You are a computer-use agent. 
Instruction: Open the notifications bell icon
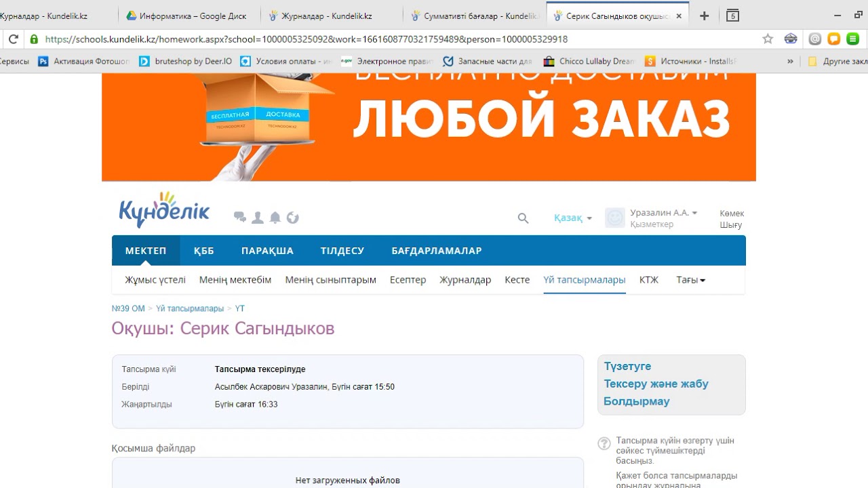pos(275,218)
